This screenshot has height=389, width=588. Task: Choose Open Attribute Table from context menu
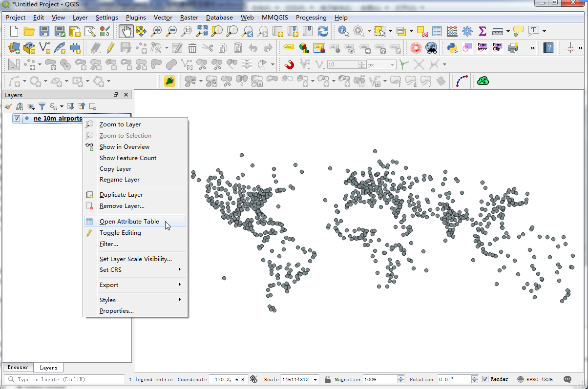pos(135,222)
